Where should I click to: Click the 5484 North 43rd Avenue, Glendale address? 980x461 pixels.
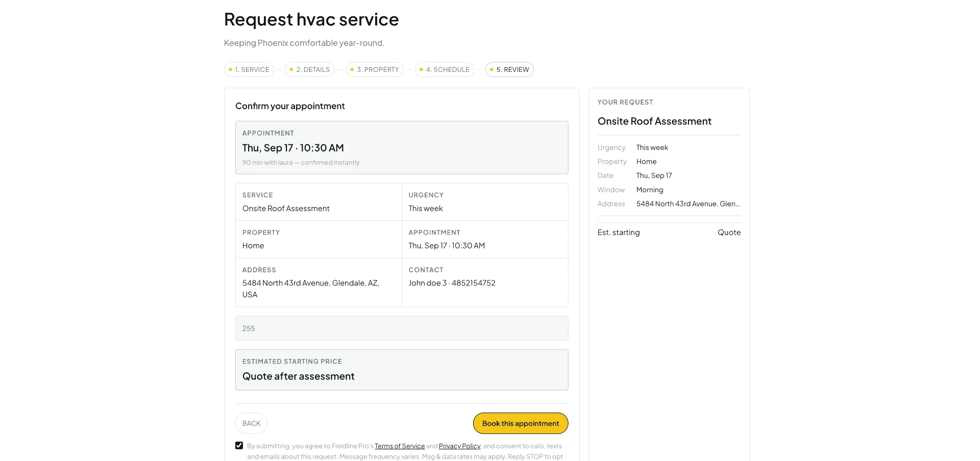click(x=311, y=289)
